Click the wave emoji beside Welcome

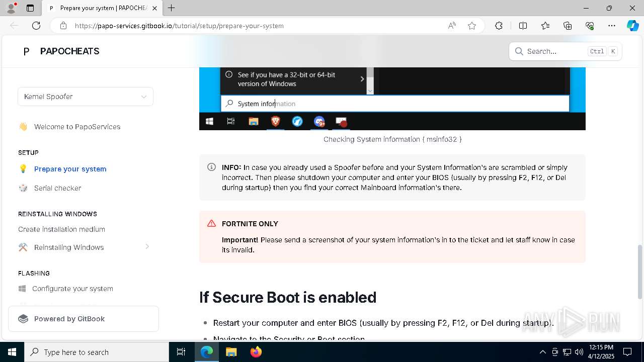[x=23, y=127]
